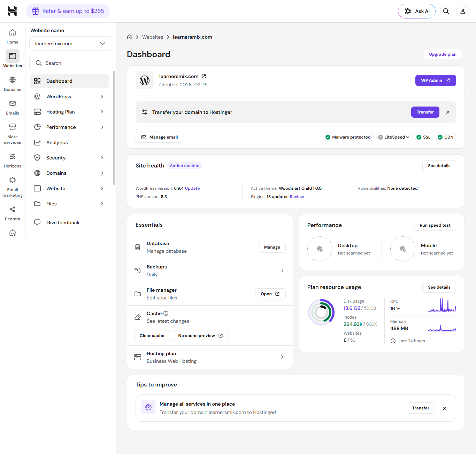Click the Memory usage sparkline
This screenshot has height=454, width=476.
click(442, 328)
